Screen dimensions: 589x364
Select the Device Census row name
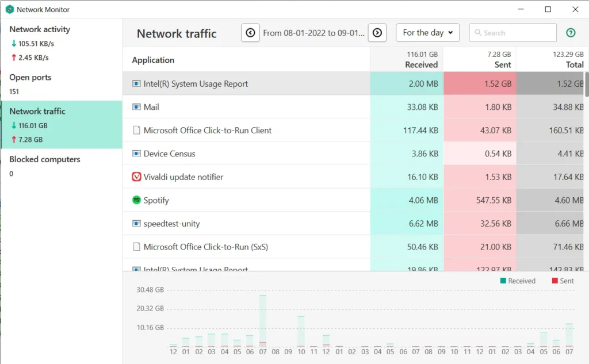[170, 154]
